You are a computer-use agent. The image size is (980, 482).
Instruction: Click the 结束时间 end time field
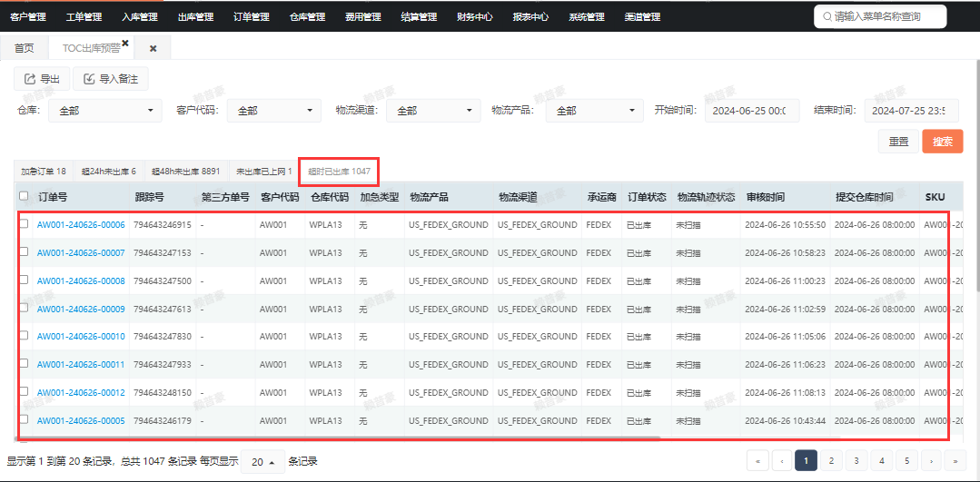[911, 111]
